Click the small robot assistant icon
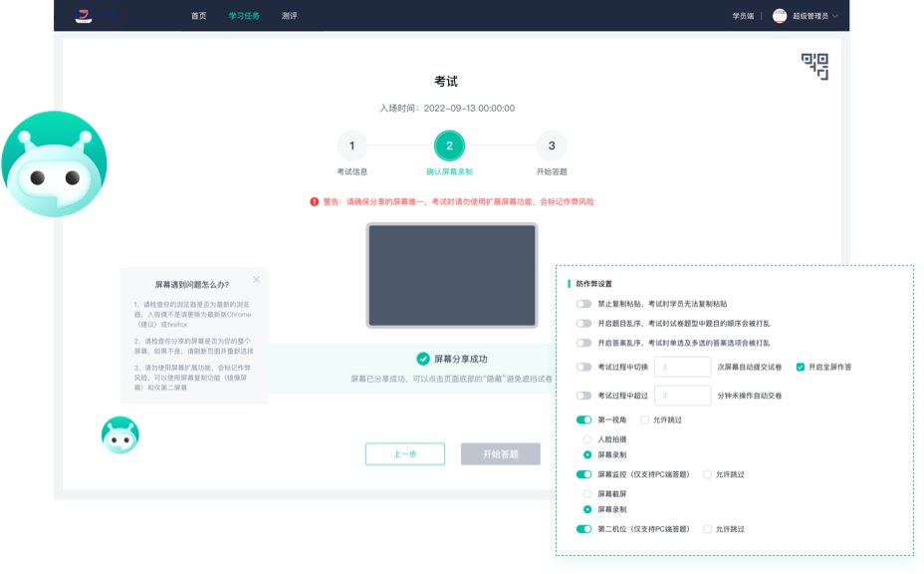The width and height of the screenshot is (924, 574). 120,434
